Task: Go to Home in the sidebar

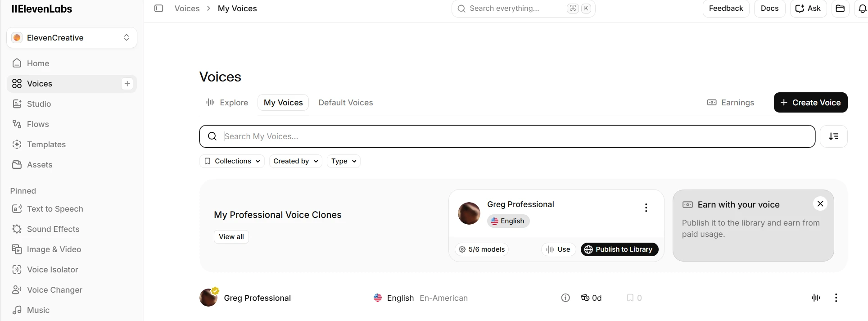Action: click(72, 63)
